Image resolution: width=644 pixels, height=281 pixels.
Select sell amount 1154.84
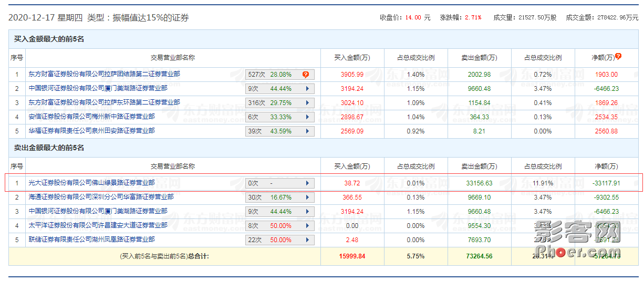(479, 103)
